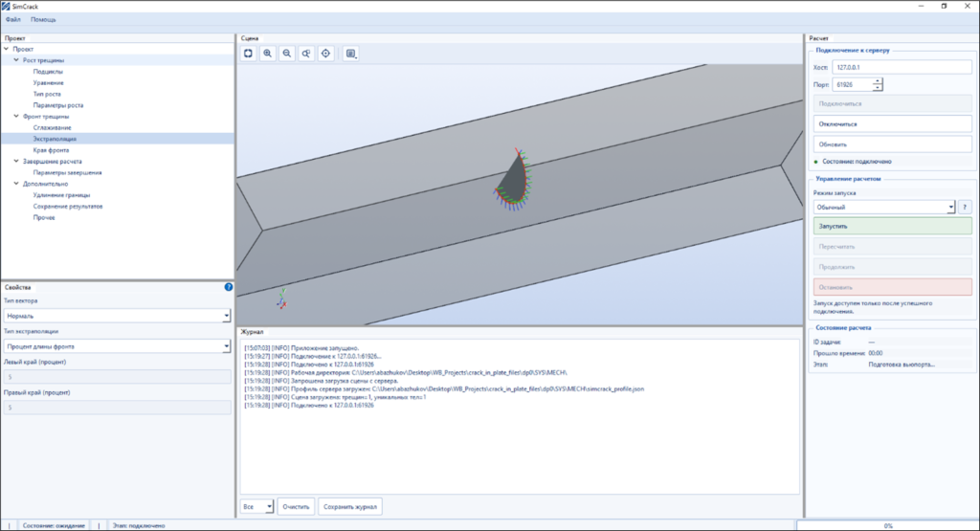The width and height of the screenshot is (980, 531).
Task: Click the Правый край (процент) field
Action: [117, 408]
